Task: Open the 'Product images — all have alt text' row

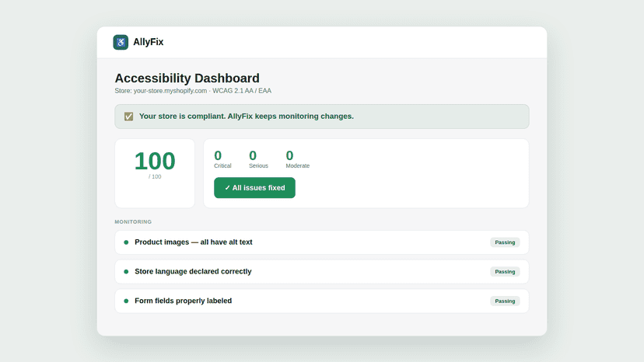Action: pos(322,242)
